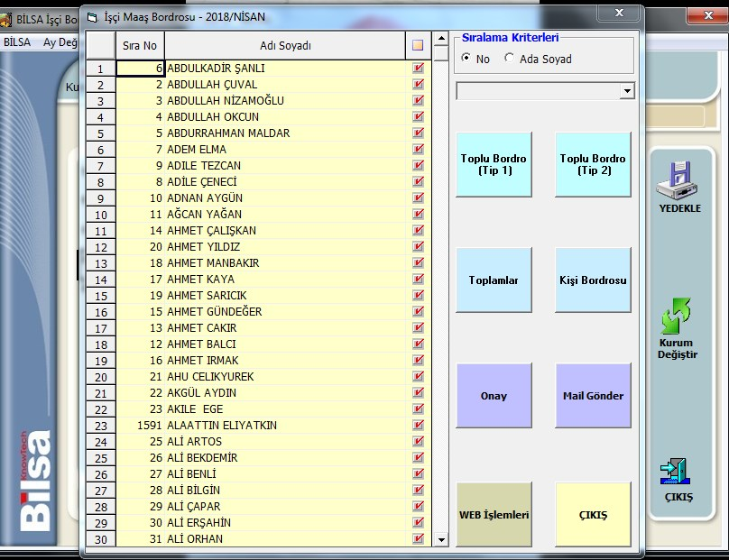Toggle the checkbox for ADEM ELMA
Screen dimensions: 729x560
coord(418,149)
